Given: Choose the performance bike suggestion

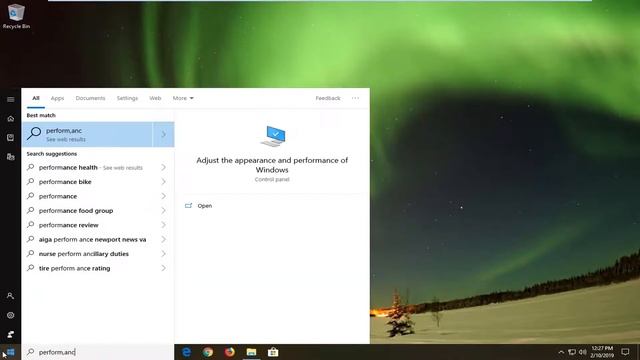Looking at the screenshot, I should tap(65, 182).
